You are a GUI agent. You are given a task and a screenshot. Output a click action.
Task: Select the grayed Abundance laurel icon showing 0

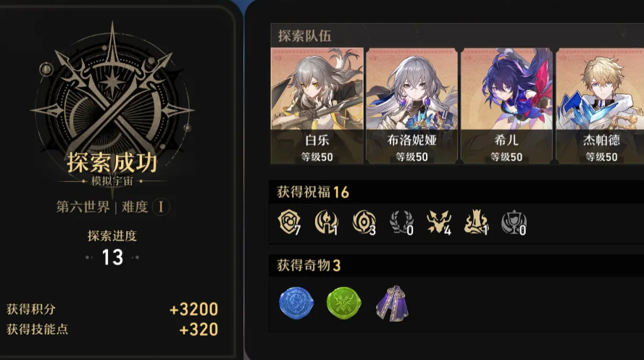(x=401, y=222)
